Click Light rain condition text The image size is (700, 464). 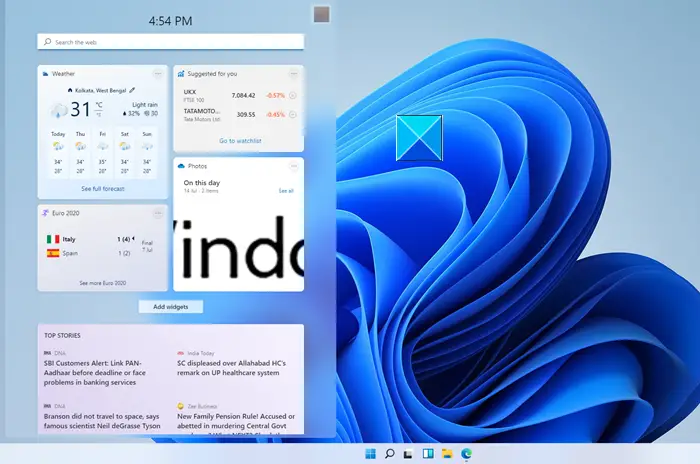145,105
